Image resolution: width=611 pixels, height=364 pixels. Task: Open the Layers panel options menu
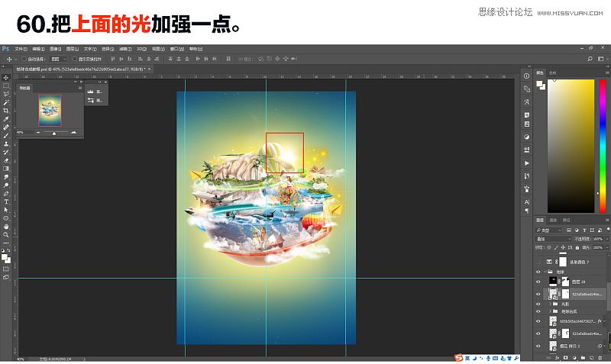pos(607,221)
